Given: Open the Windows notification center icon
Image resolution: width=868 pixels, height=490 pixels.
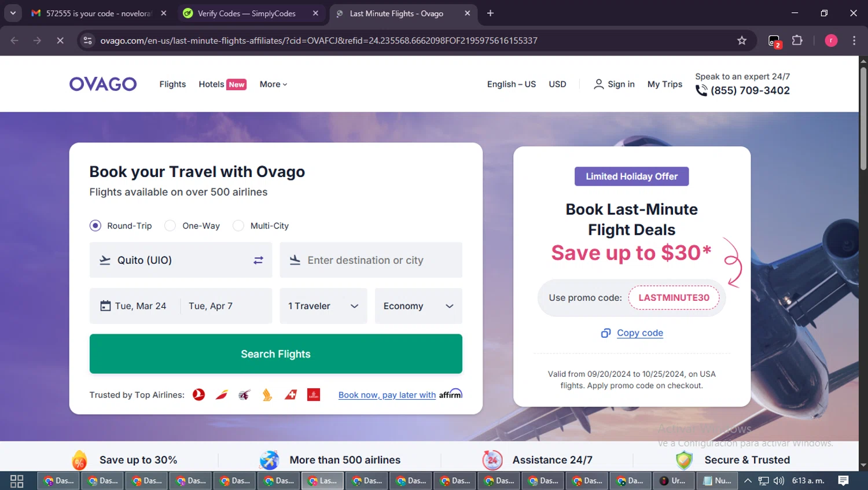Looking at the screenshot, I should pos(844,481).
